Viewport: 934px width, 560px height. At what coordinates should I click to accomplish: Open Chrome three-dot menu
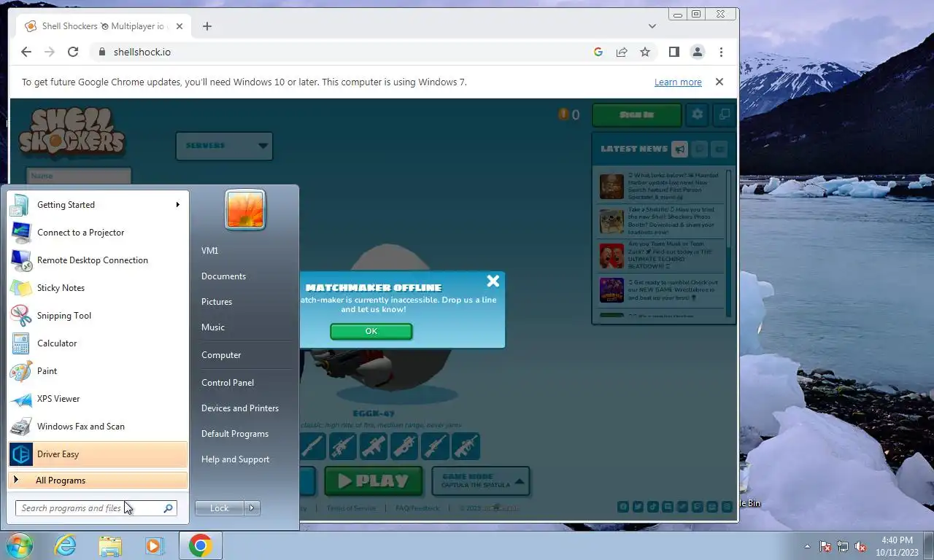point(721,52)
